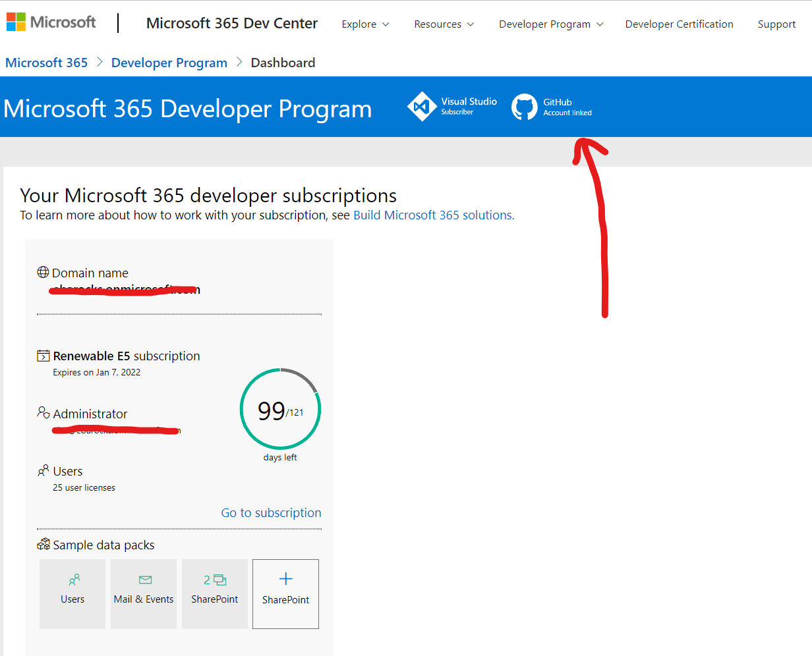Expand the Explore dropdown menu

pyautogui.click(x=365, y=24)
